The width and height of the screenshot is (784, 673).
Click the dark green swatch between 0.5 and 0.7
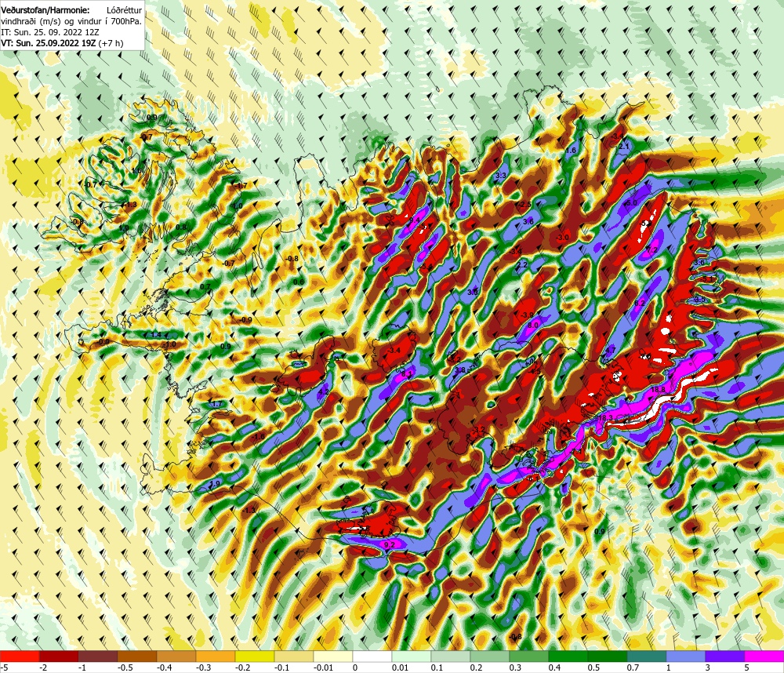(x=608, y=656)
